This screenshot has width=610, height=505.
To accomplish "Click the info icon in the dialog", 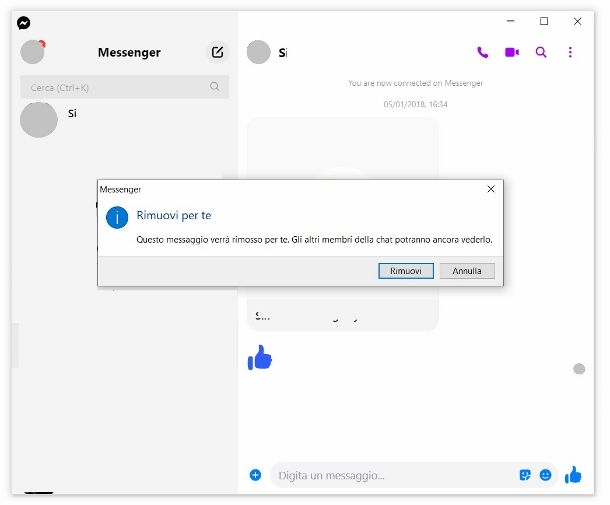I will (117, 217).
